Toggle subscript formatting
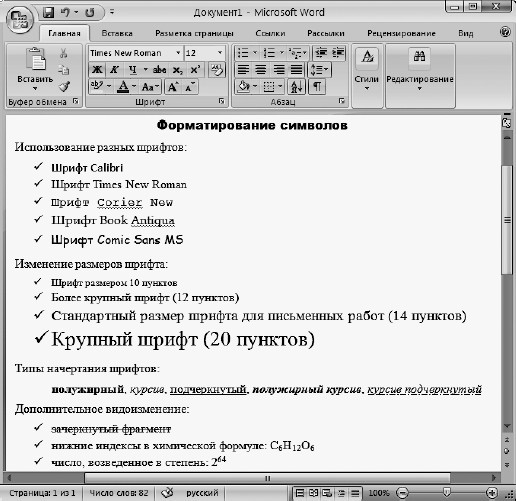 point(177,70)
